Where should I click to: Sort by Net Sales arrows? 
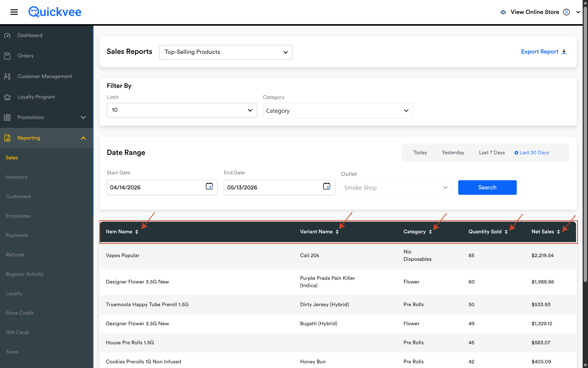558,232
